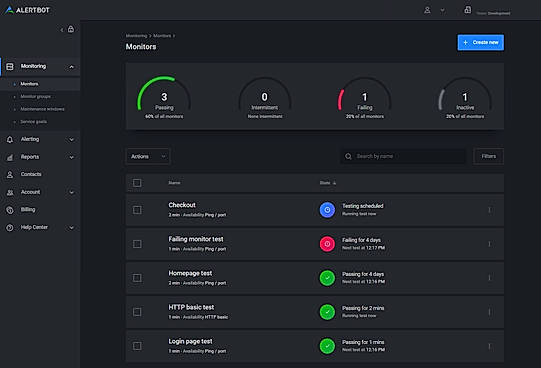Click the green status icon for Login page test
This screenshot has height=368, width=541.
pyautogui.click(x=327, y=346)
